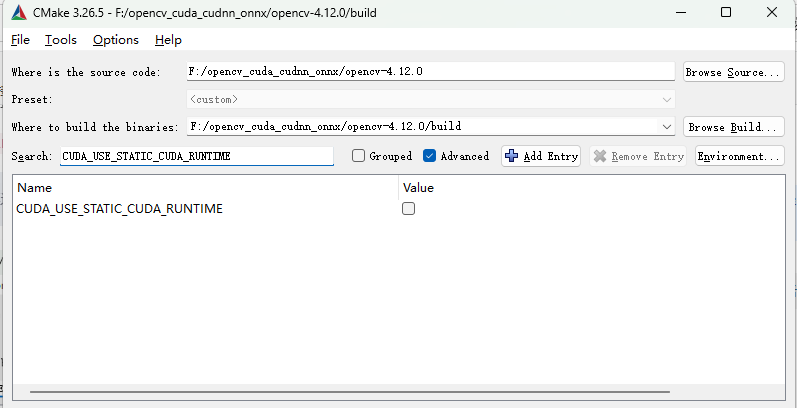Tick the CUDA_USE_STATIC_CUDA_RUNTIME value checkbox
Screen dimensions: 797x408
coord(408,209)
